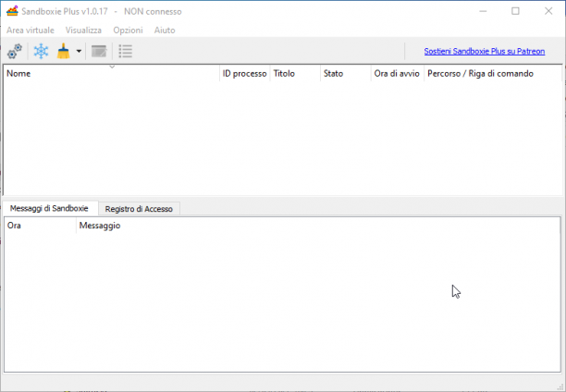Image resolution: width=566 pixels, height=392 pixels.
Task: Open the Opzioni menu
Action: [x=129, y=31]
